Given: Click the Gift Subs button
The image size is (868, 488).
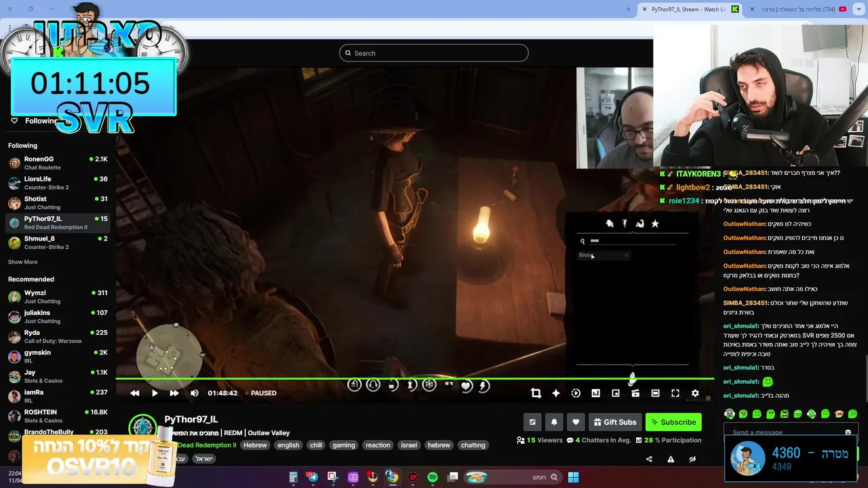Looking at the screenshot, I should [x=615, y=422].
